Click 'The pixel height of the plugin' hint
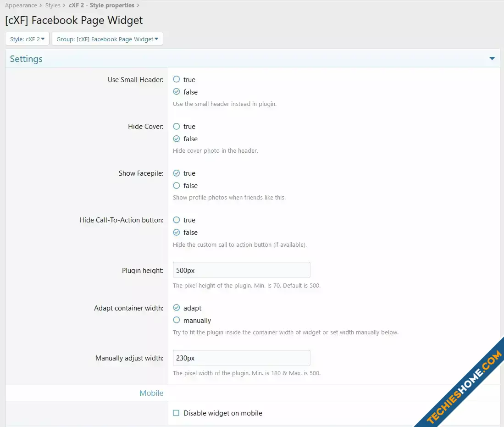The width and height of the screenshot is (504, 427). click(x=247, y=286)
